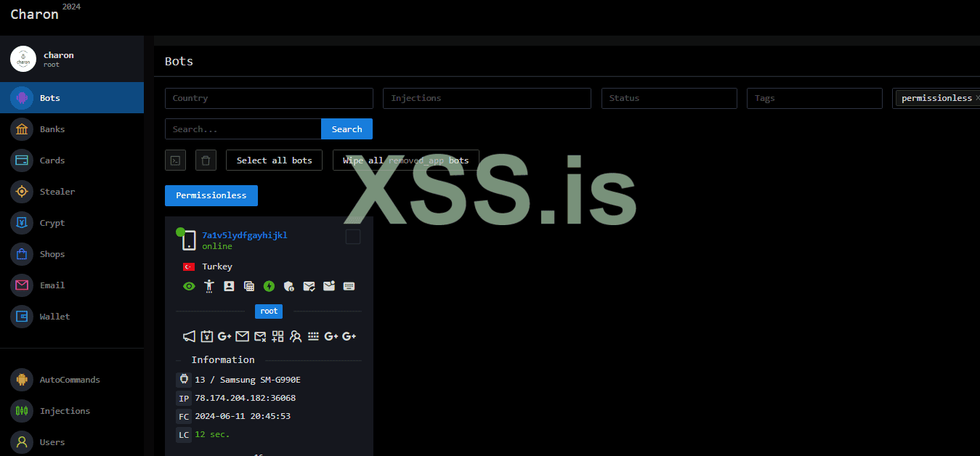980x456 pixels.
Task: Click the green 12 sec. value
Action: click(212, 434)
